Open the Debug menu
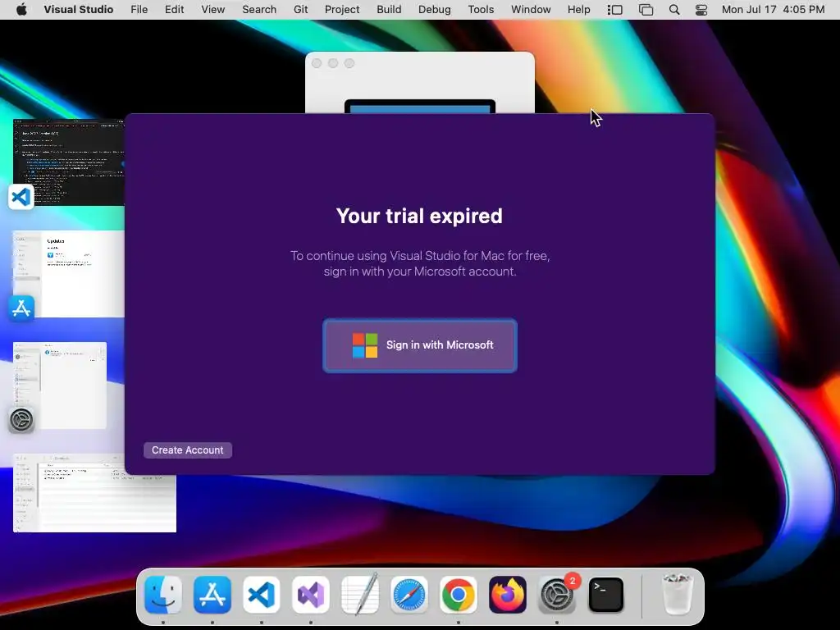The width and height of the screenshot is (840, 630). pos(435,10)
